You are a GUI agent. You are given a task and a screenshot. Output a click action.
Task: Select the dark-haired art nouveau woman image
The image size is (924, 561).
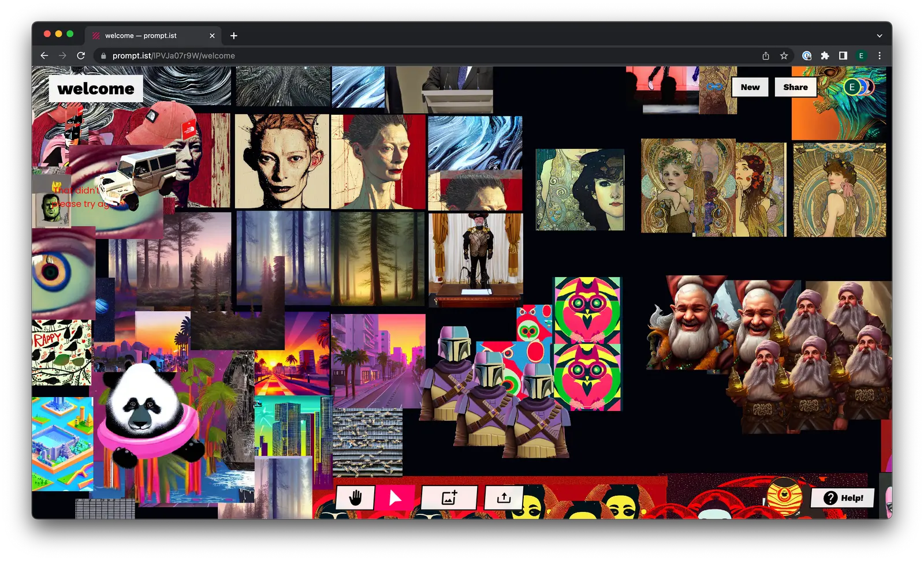(x=580, y=190)
